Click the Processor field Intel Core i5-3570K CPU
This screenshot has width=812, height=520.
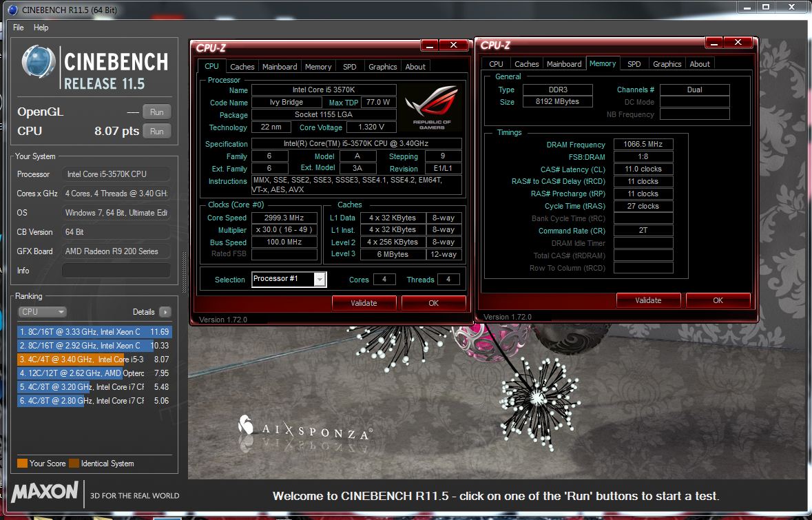pyautogui.click(x=116, y=174)
